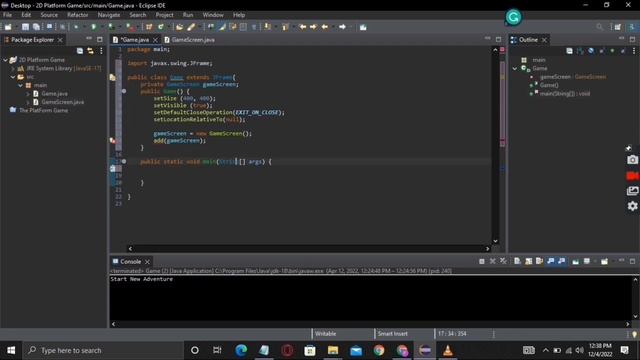Screen dimensions: 640x360
Task: Click the editor vertical scrollbar
Action: pyautogui.click(x=495, y=145)
